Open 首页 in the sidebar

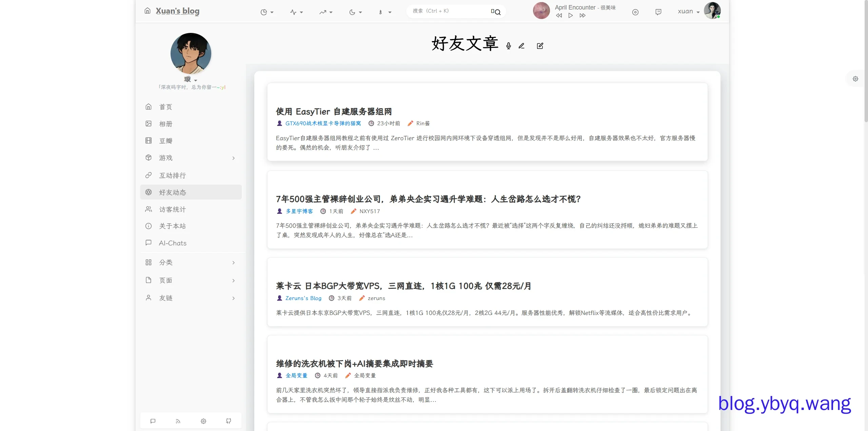tap(191, 107)
